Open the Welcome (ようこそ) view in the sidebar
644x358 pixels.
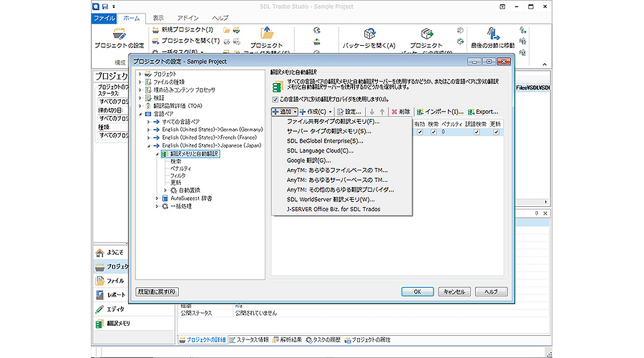pyautogui.click(x=110, y=252)
